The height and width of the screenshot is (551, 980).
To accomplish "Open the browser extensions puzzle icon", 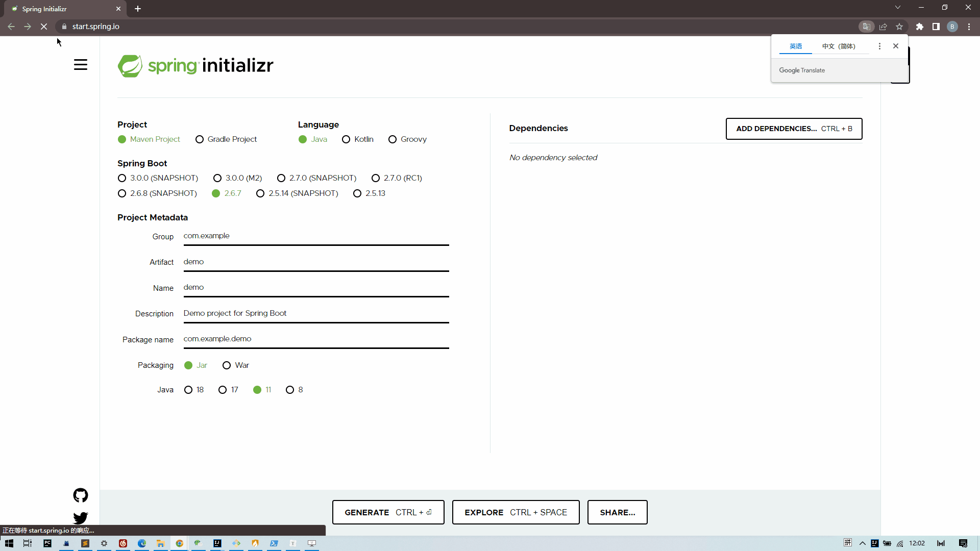I will click(x=920, y=27).
